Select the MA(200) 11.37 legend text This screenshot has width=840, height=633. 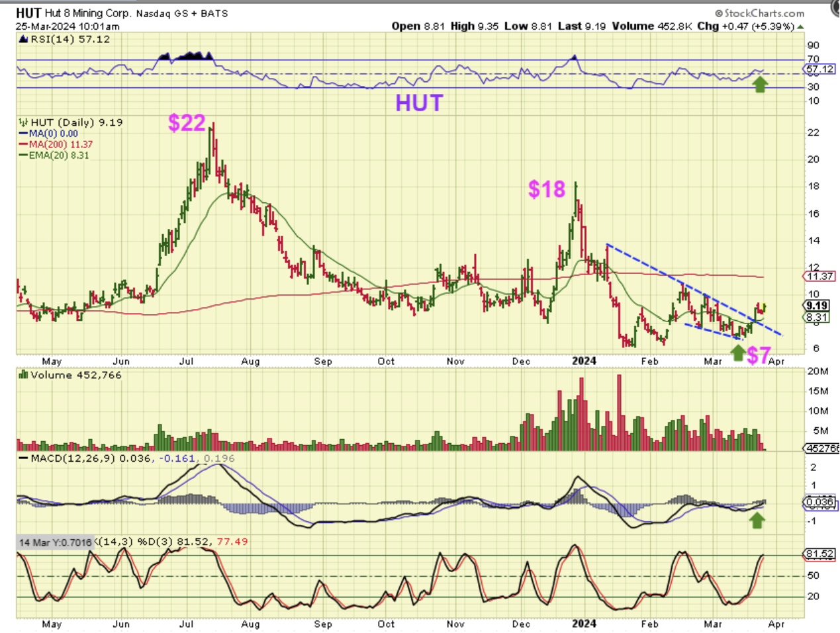61,144
